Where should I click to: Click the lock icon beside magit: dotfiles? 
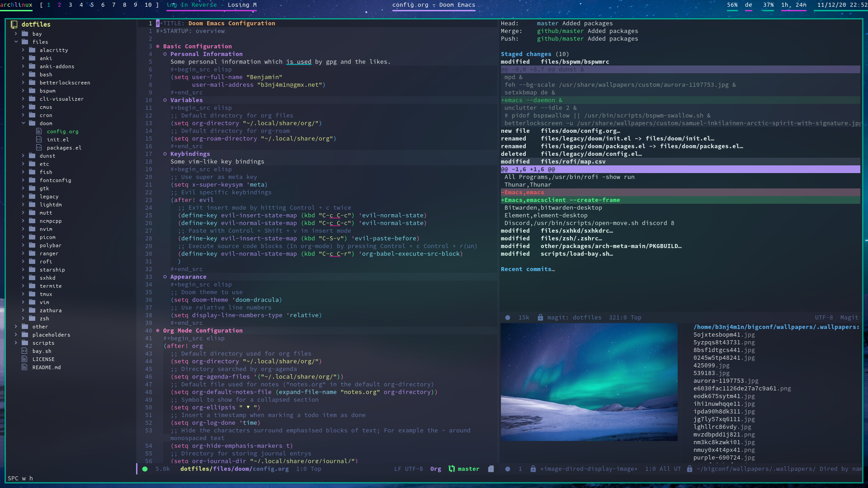pyautogui.click(x=540, y=318)
